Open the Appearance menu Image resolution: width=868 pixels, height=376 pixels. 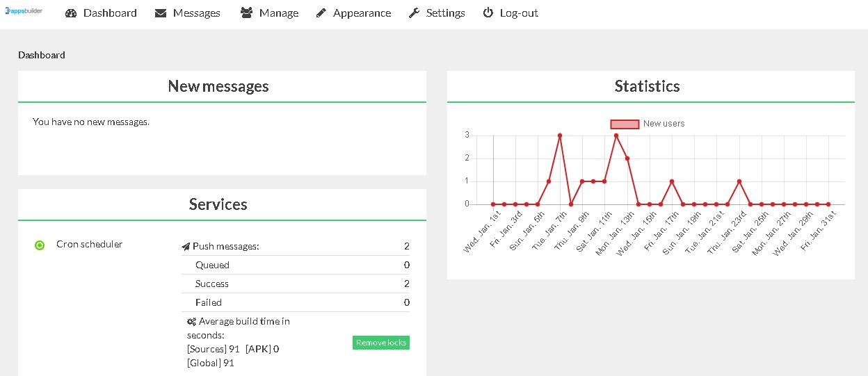362,13
